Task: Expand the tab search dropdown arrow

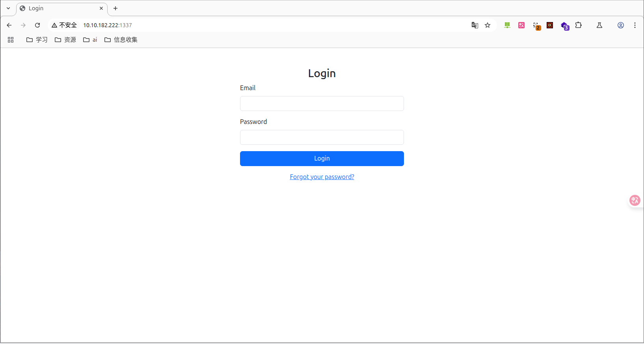Action: coord(8,8)
